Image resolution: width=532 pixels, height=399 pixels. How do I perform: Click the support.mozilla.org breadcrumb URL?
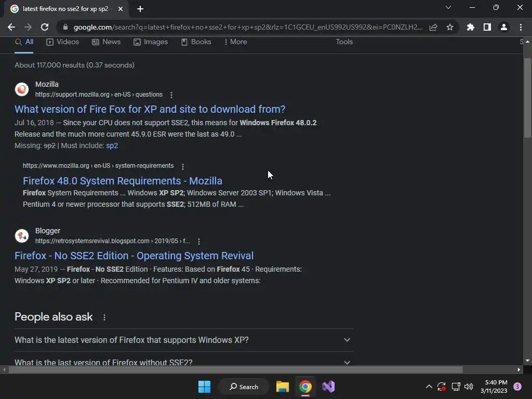pos(99,95)
